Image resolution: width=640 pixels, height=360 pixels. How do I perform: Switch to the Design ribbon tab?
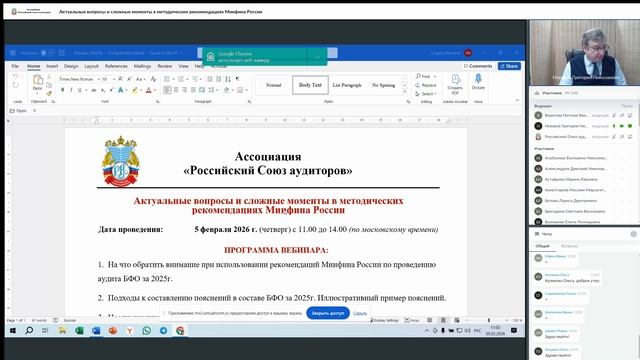coord(71,66)
